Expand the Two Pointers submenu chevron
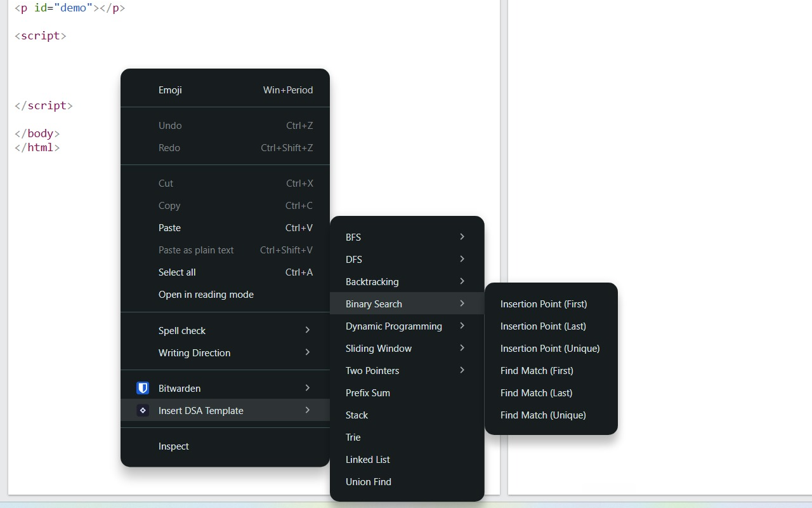This screenshot has height=508, width=812. [x=462, y=370]
